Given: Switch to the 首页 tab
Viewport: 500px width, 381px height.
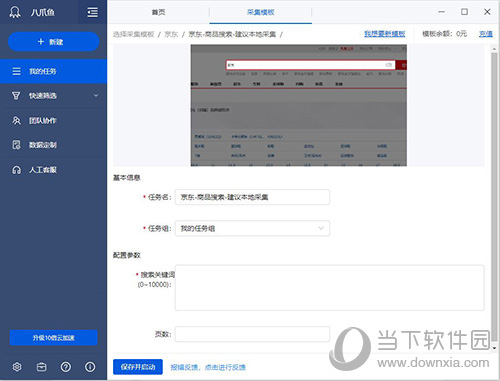Looking at the screenshot, I should click(158, 12).
